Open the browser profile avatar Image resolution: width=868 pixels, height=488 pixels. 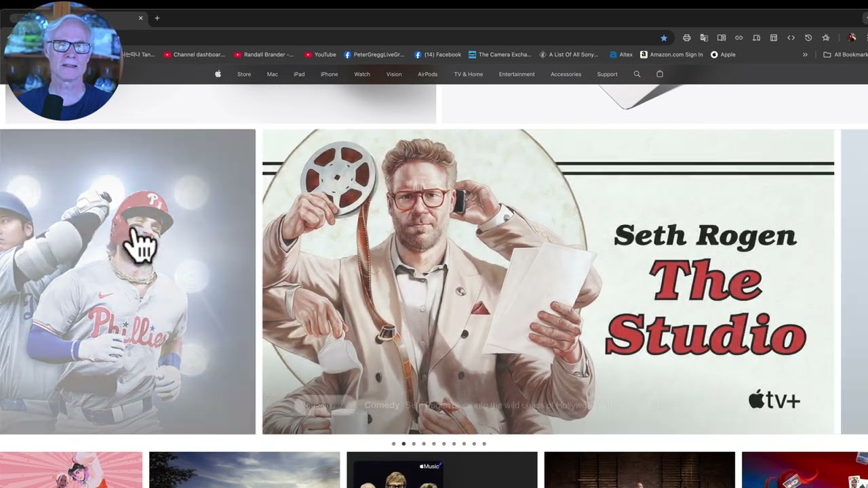pyautogui.click(x=852, y=38)
